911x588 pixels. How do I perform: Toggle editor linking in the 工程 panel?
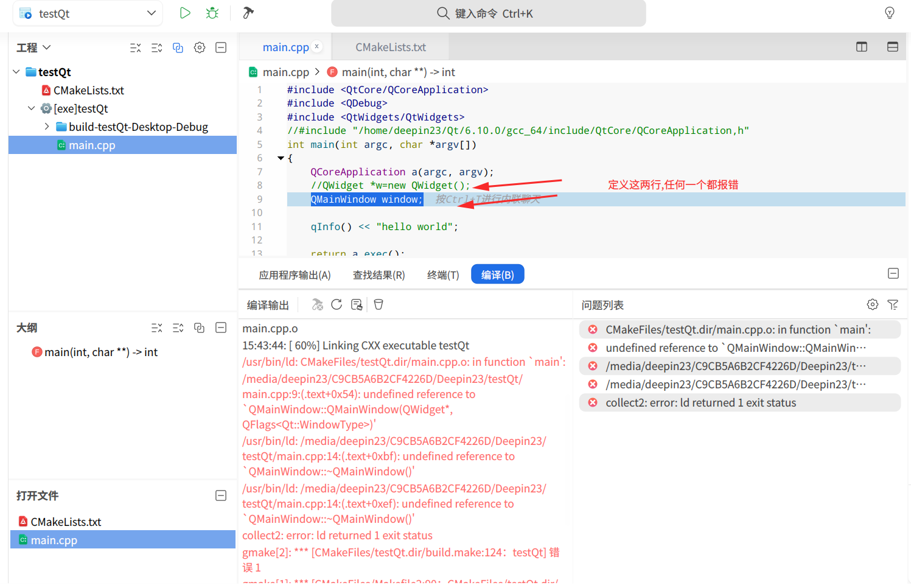(178, 47)
